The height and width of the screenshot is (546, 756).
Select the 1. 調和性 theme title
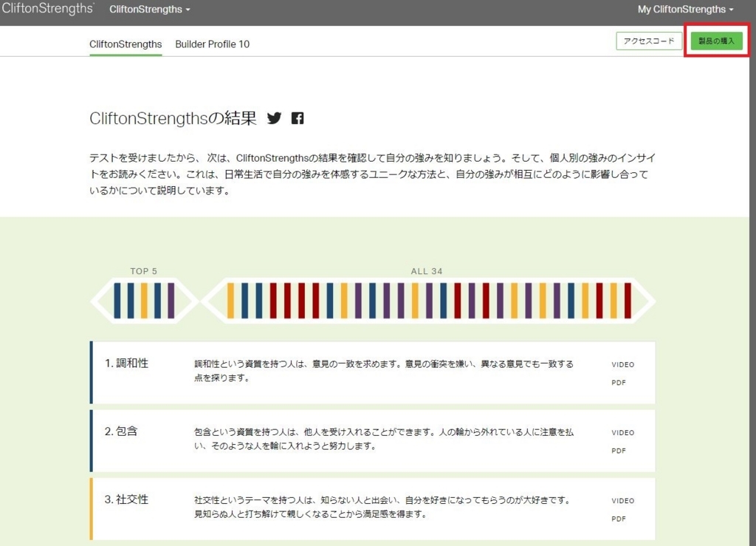click(126, 364)
